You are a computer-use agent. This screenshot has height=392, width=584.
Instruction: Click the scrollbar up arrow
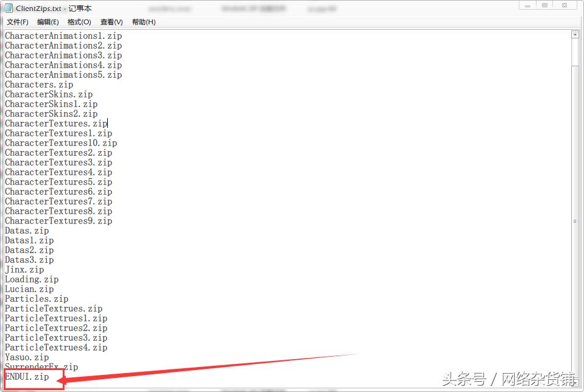[x=575, y=35]
